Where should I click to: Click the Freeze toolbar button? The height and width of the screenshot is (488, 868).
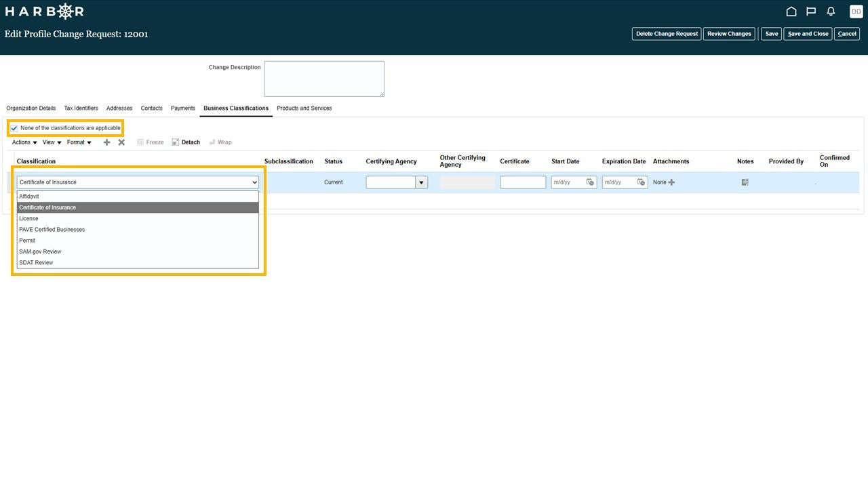tap(150, 142)
